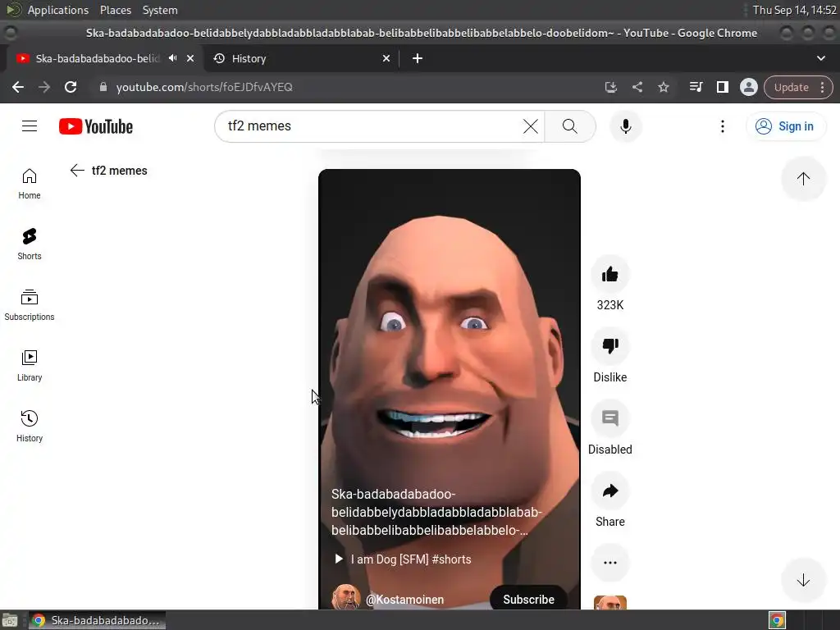Subscribe to @Kostamoinen
The height and width of the screenshot is (630, 840).
click(x=528, y=599)
